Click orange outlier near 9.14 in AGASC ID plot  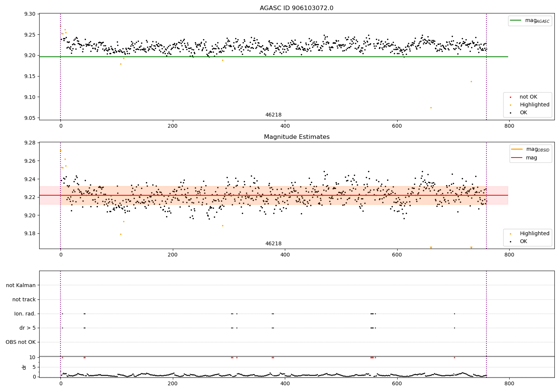471,81
